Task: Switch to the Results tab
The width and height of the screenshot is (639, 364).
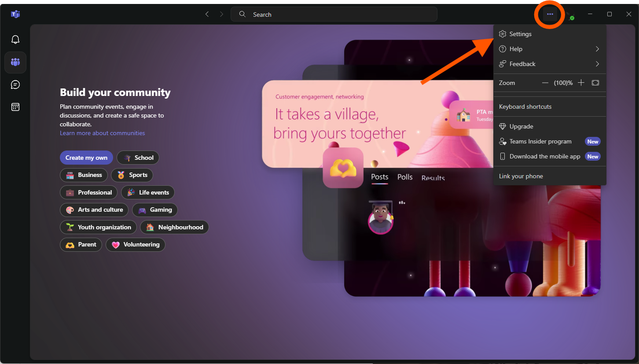Action: click(x=433, y=178)
